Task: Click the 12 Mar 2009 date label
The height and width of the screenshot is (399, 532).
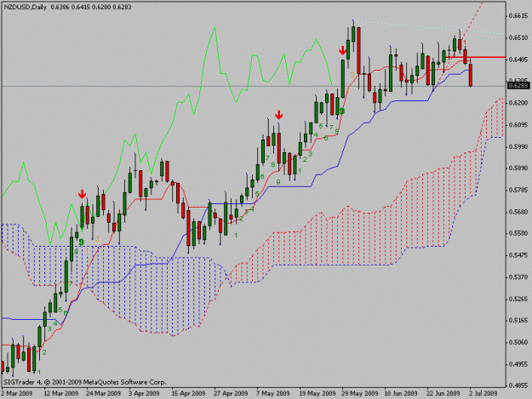Action: click(60, 393)
